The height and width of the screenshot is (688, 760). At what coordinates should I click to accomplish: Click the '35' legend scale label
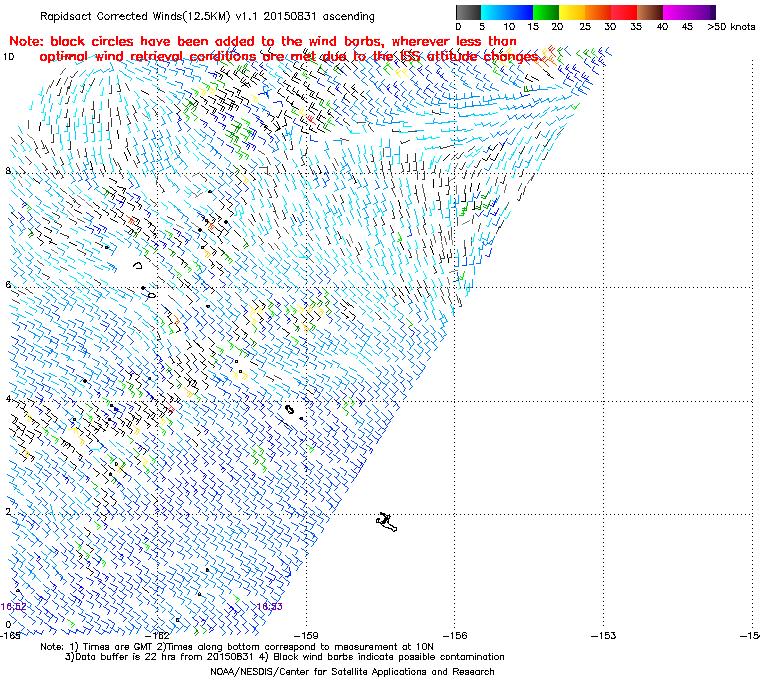click(636, 27)
